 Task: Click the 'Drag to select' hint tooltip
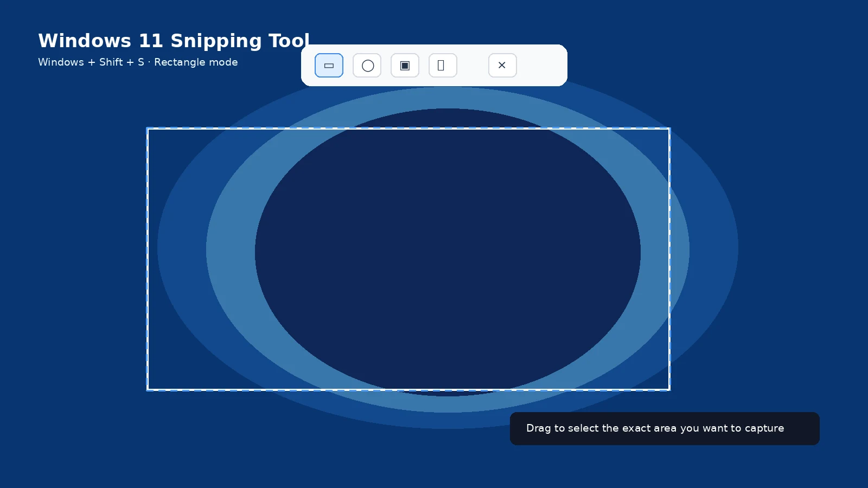665,428
